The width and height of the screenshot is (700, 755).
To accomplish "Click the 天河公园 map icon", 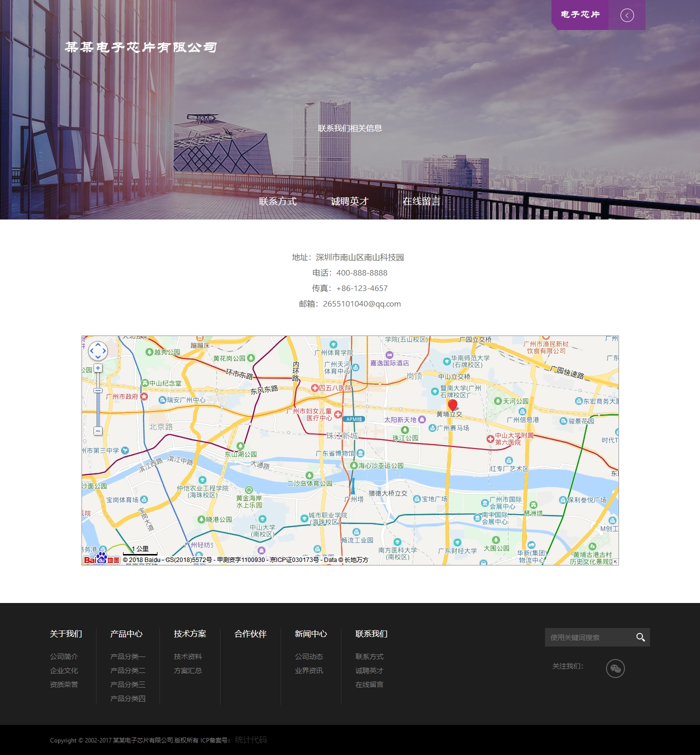I will [x=497, y=401].
